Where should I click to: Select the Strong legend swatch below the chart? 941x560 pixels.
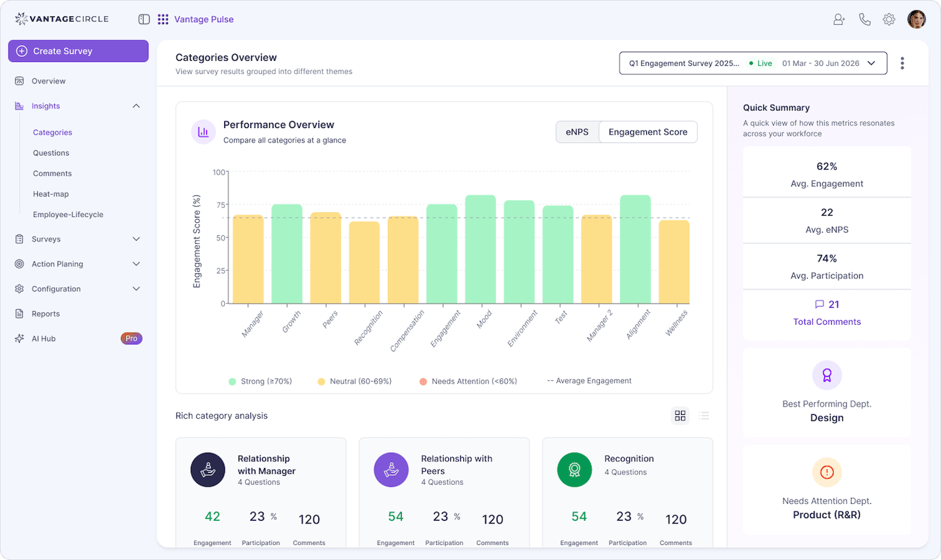click(231, 380)
